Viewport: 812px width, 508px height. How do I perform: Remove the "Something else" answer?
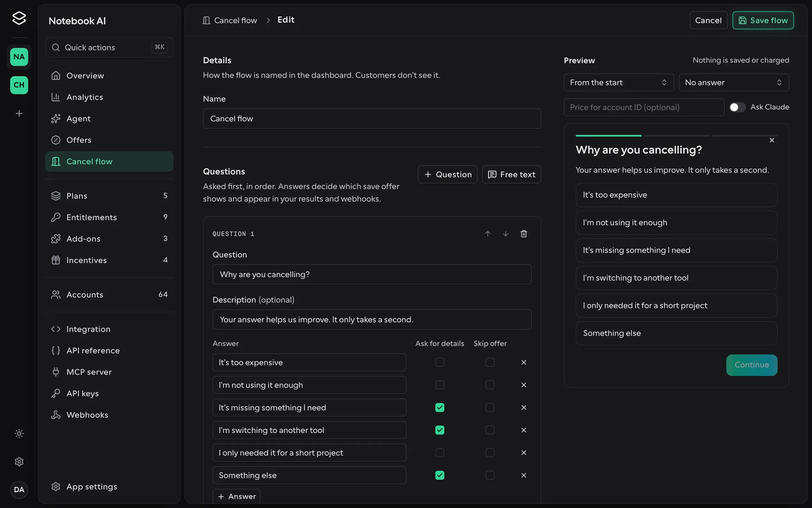[x=524, y=475]
